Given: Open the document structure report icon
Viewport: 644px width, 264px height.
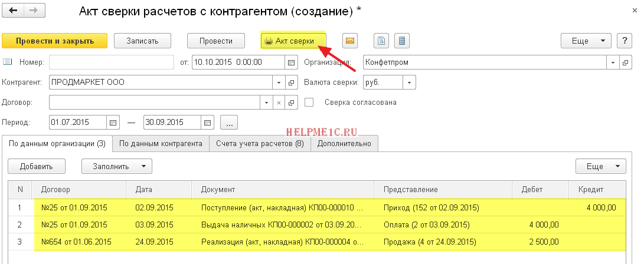Looking at the screenshot, I should coord(382,41).
